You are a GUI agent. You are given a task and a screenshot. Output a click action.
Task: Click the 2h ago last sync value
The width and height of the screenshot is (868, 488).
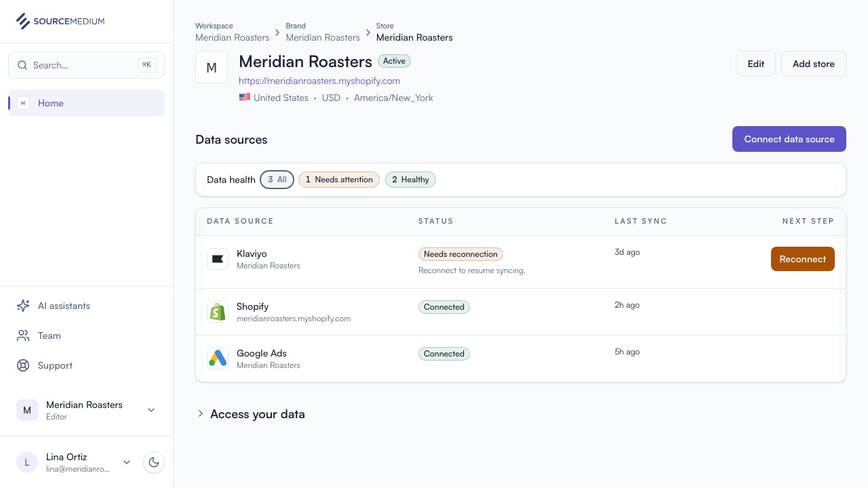point(627,305)
